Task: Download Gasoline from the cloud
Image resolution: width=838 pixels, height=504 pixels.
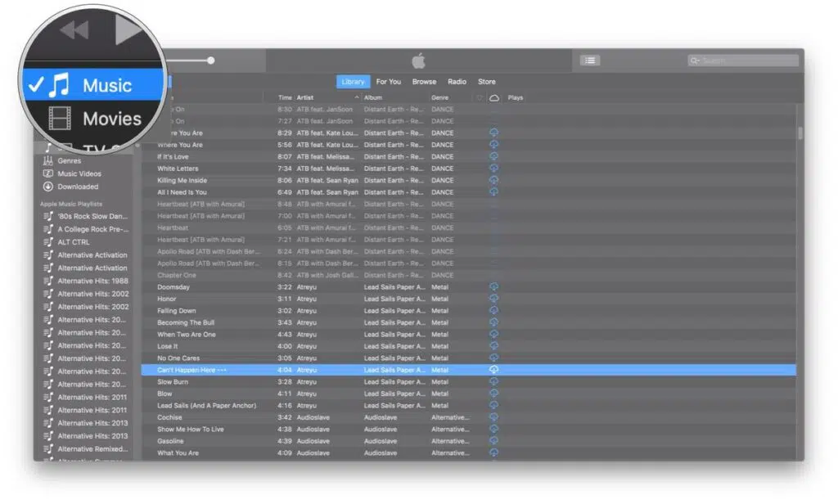Action: (x=493, y=441)
